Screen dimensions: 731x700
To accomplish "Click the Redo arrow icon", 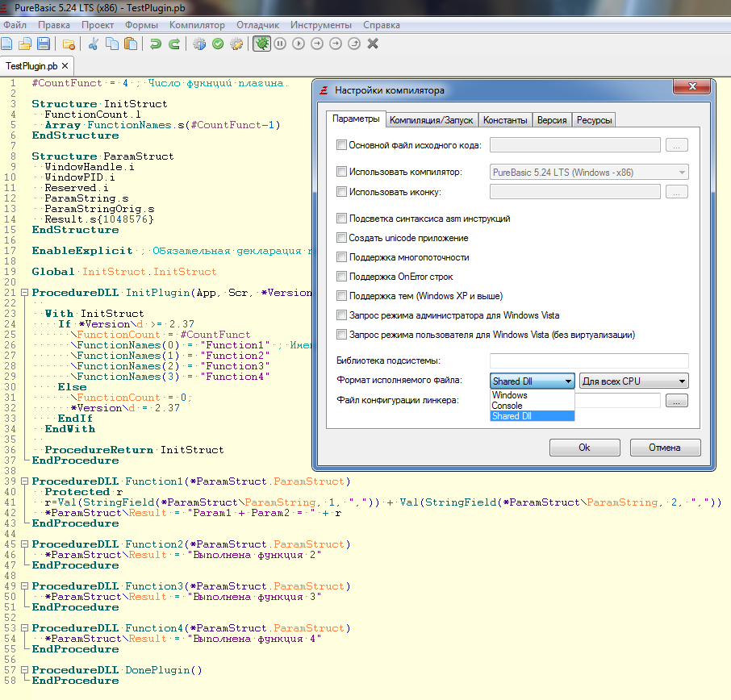I will pos(173,44).
